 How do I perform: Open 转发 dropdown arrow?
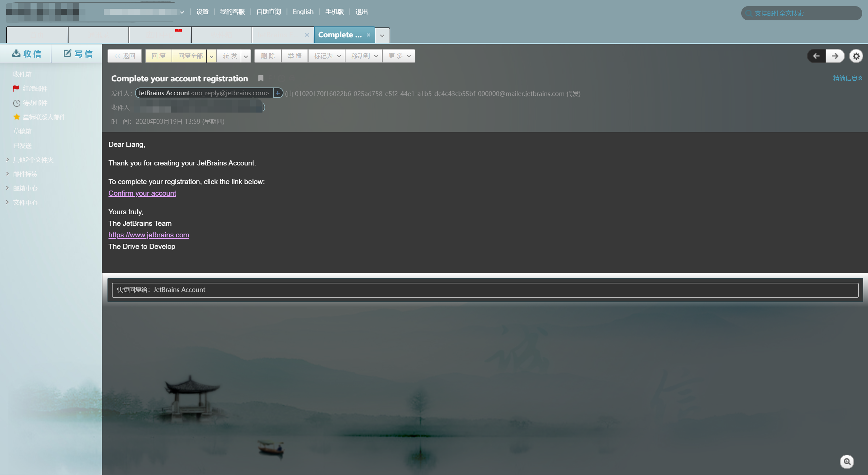pyautogui.click(x=246, y=56)
